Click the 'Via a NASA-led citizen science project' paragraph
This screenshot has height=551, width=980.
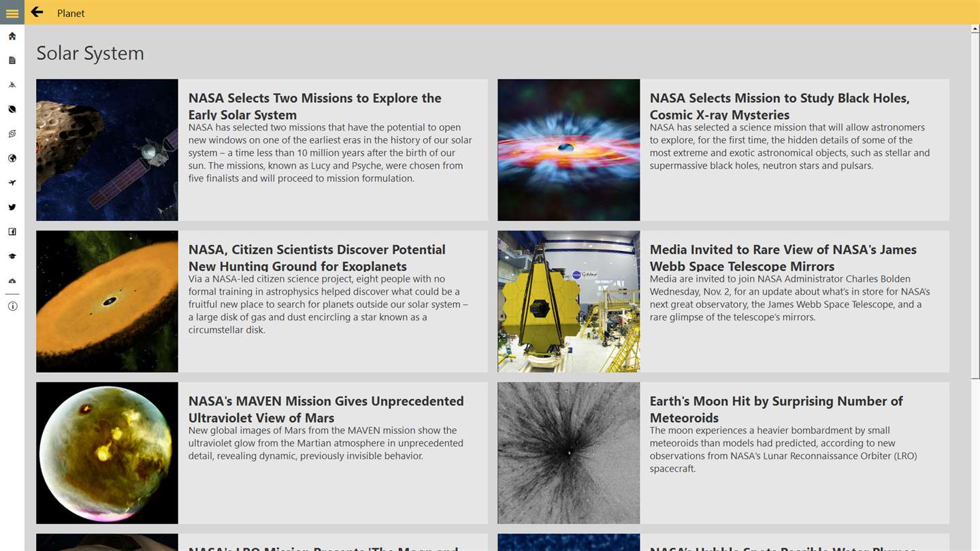point(328,304)
